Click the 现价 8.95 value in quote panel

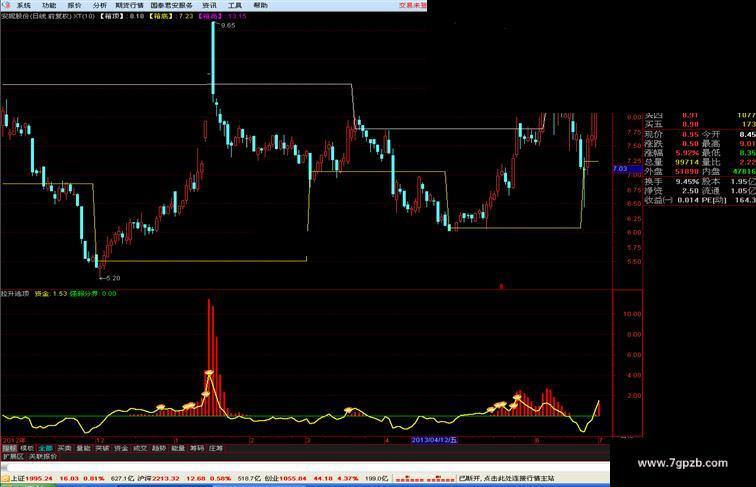coord(689,134)
